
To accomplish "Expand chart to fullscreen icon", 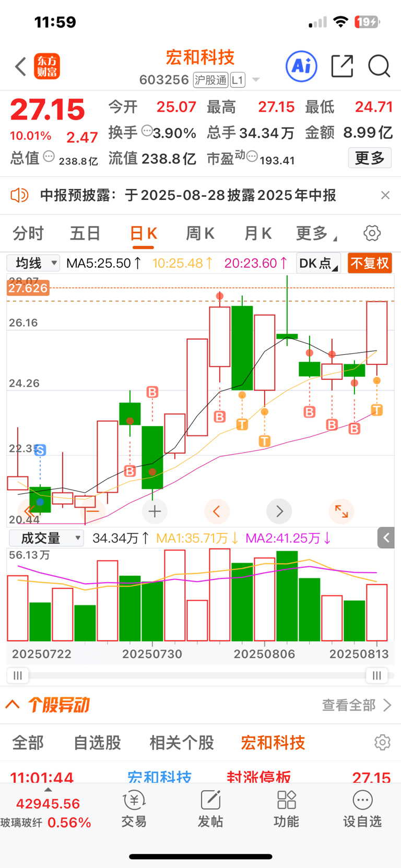I will [x=341, y=512].
